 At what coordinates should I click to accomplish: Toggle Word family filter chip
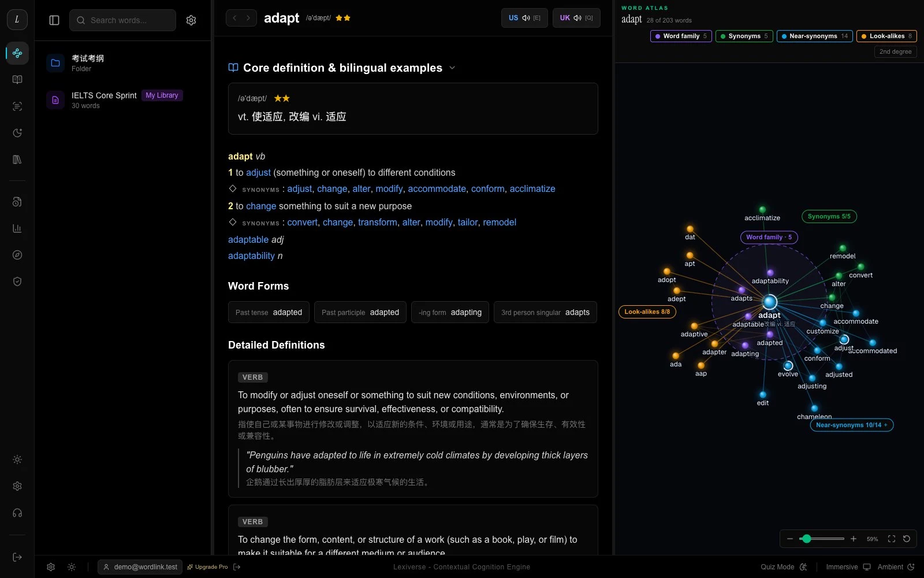coord(681,36)
